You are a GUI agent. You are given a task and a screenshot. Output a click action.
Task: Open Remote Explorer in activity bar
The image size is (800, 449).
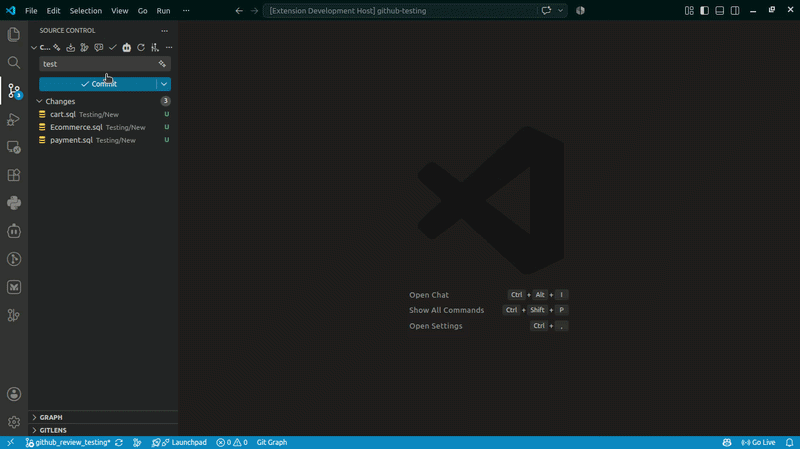[x=14, y=147]
